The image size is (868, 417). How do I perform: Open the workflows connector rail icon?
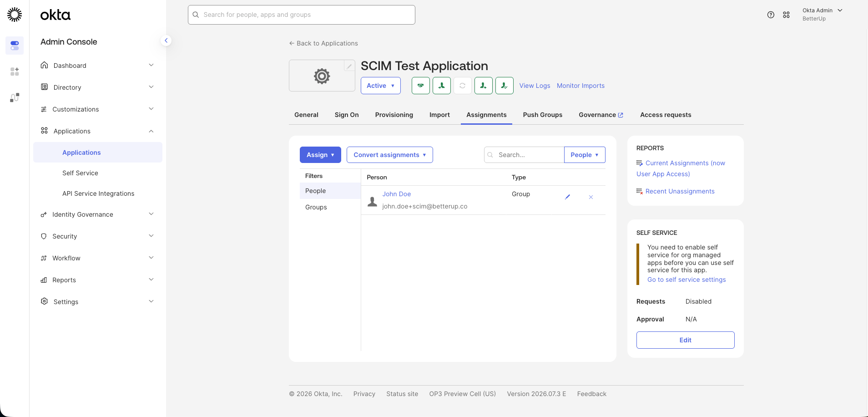[15, 97]
